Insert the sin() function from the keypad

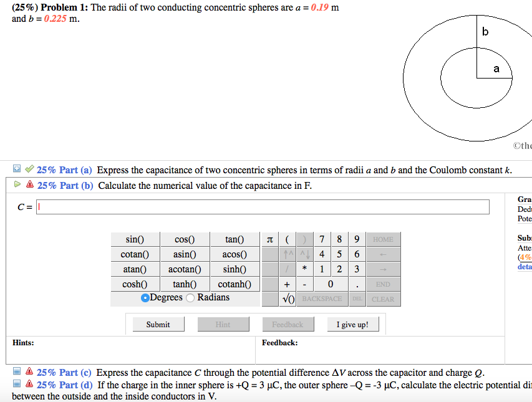click(136, 239)
